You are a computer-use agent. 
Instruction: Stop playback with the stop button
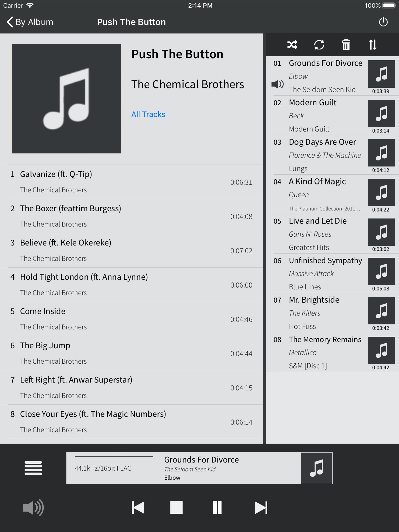[x=176, y=507]
